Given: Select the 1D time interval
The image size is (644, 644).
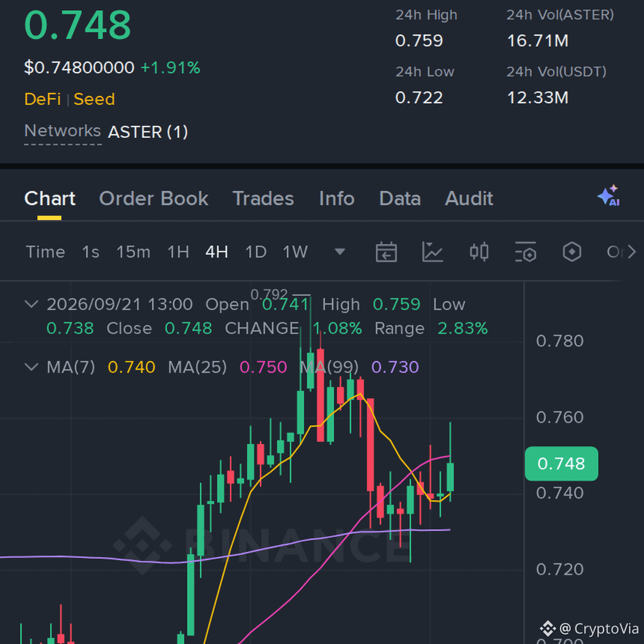Looking at the screenshot, I should pos(255,252).
